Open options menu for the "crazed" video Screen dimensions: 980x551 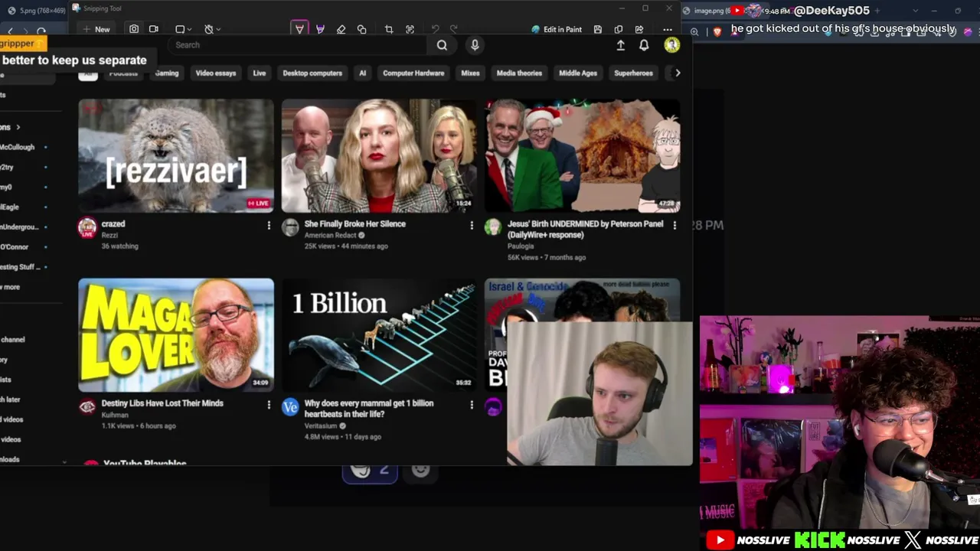pyautogui.click(x=269, y=225)
